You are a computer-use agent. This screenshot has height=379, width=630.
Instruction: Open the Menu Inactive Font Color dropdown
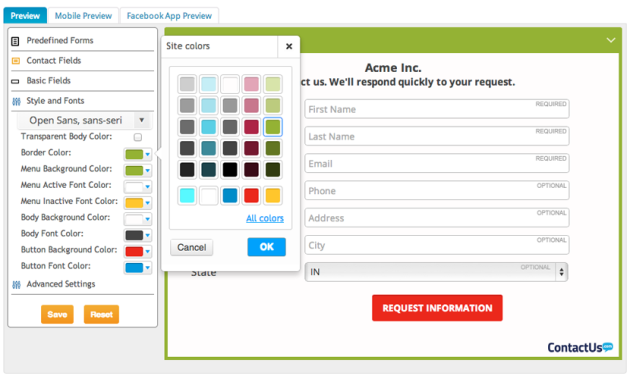(138, 203)
